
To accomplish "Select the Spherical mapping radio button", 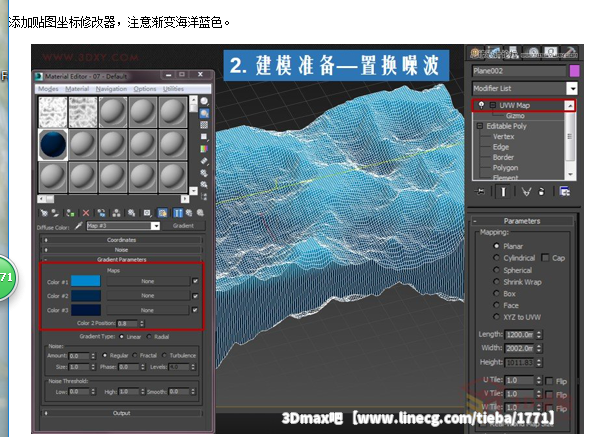I will (496, 270).
